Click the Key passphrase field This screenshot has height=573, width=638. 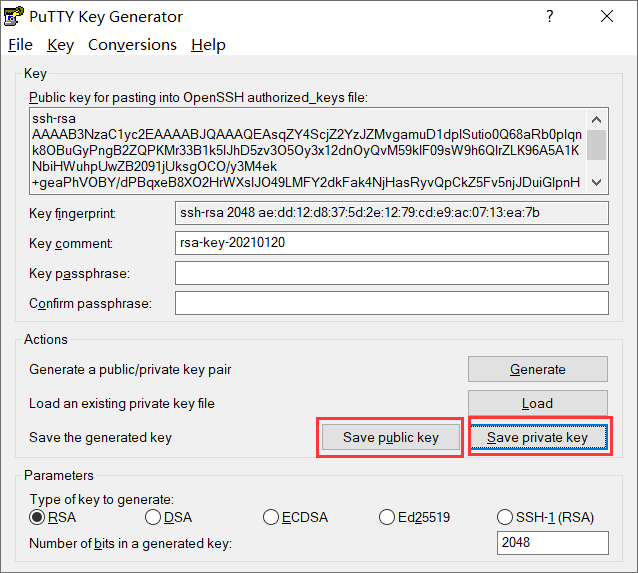(x=392, y=273)
